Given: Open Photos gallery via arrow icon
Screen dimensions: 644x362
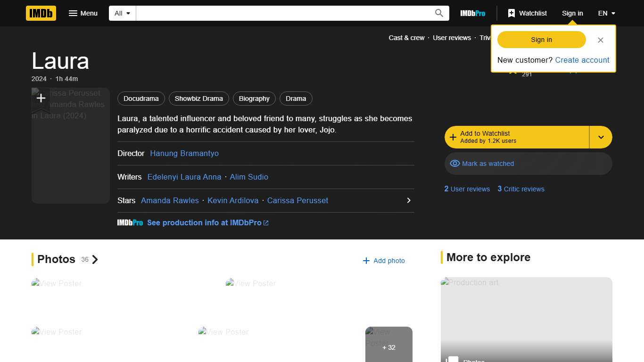Looking at the screenshot, I should 95,259.
